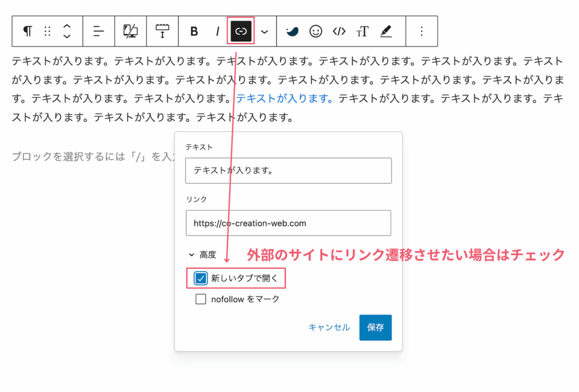Move block up with the up arrow
Viewport: 579px width, 392px height.
pyautogui.click(x=67, y=27)
